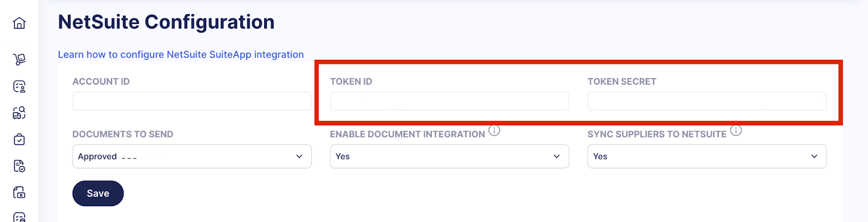Image resolution: width=868 pixels, height=222 pixels.
Task: Open the bottom-most partially visible sidebar icon
Action: click(19, 217)
